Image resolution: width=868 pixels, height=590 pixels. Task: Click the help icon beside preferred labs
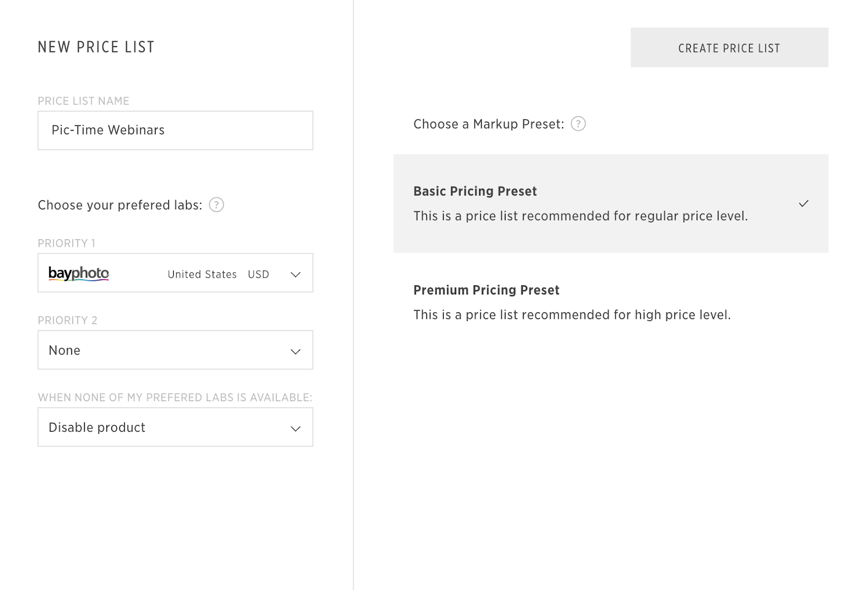point(216,205)
